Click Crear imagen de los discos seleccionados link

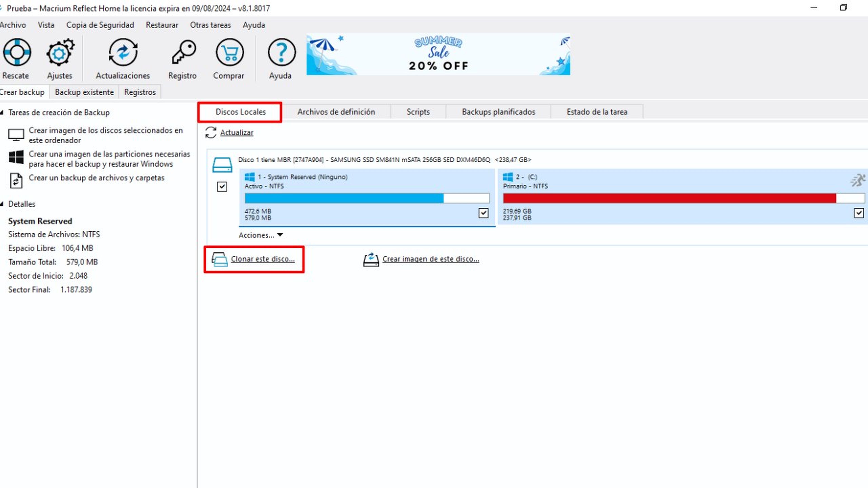(106, 135)
